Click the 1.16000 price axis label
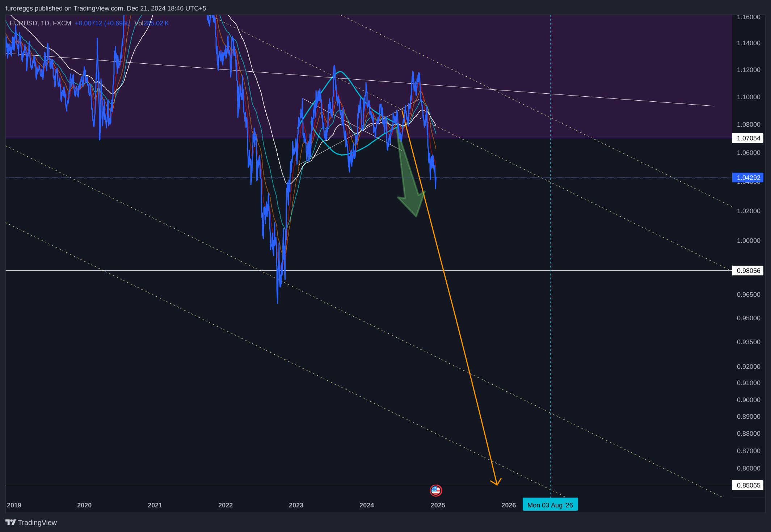 point(749,17)
